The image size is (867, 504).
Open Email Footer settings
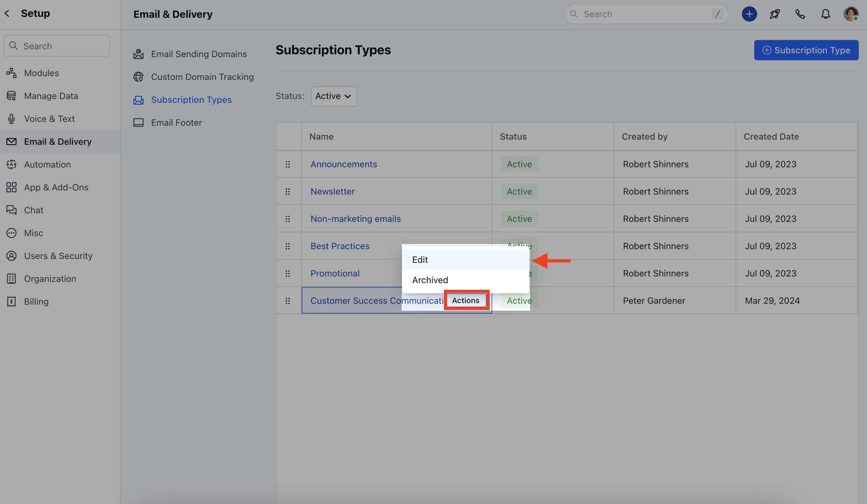176,123
